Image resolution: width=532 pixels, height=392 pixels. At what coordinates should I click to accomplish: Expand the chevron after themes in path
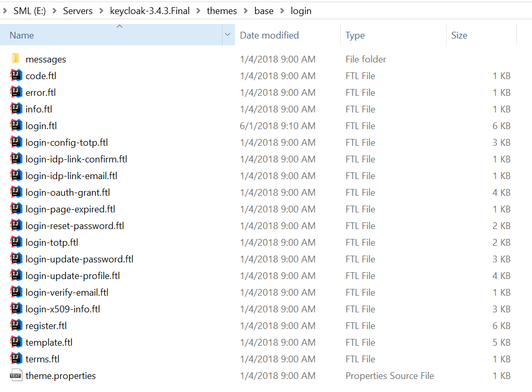point(245,11)
